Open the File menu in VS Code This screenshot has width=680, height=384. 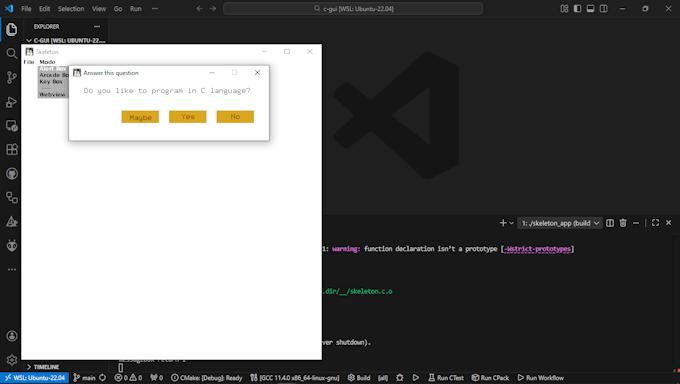tap(26, 9)
